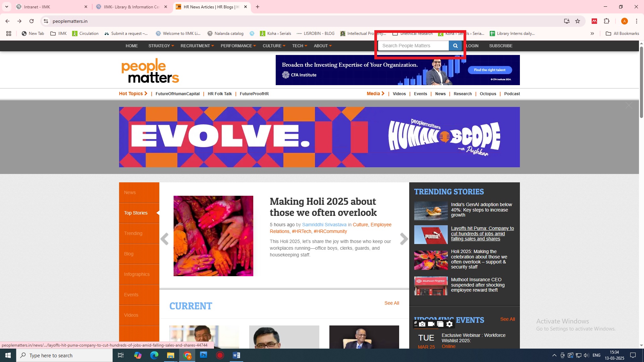Click the blue search magnifier button

455,46
